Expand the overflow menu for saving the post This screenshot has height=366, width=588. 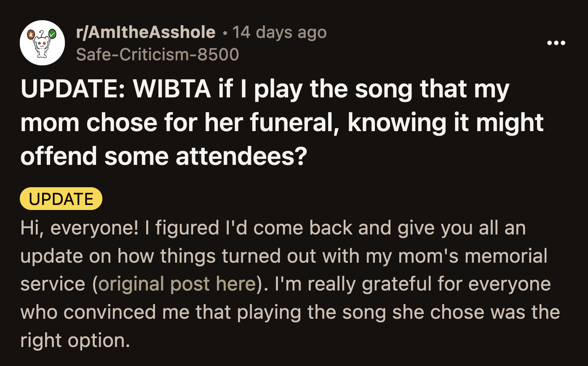click(x=557, y=42)
